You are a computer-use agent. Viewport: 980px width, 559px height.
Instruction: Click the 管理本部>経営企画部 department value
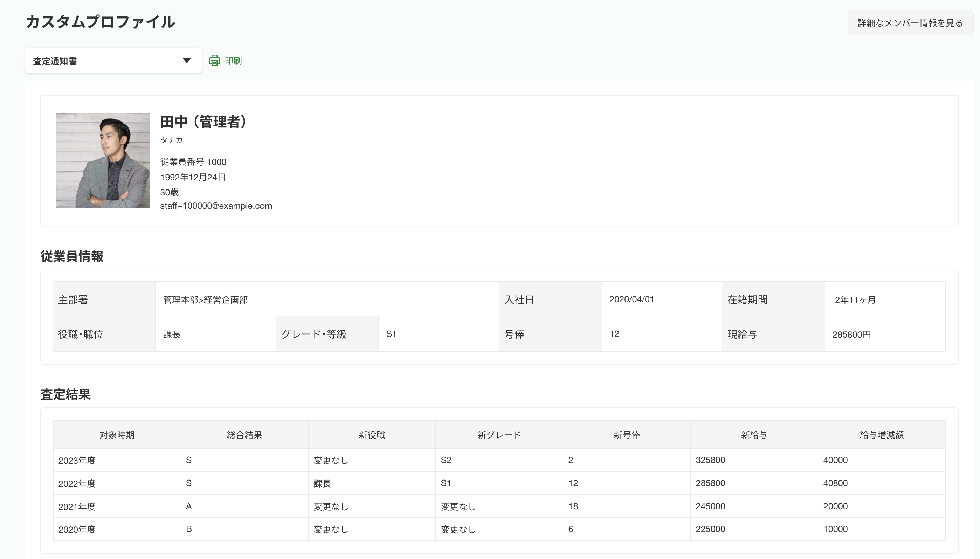point(205,300)
